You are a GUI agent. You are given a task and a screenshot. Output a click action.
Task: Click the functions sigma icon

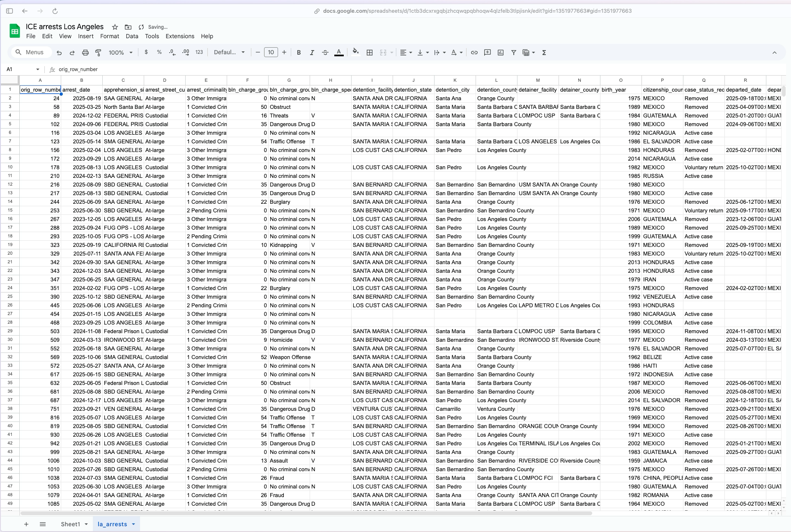[544, 53]
